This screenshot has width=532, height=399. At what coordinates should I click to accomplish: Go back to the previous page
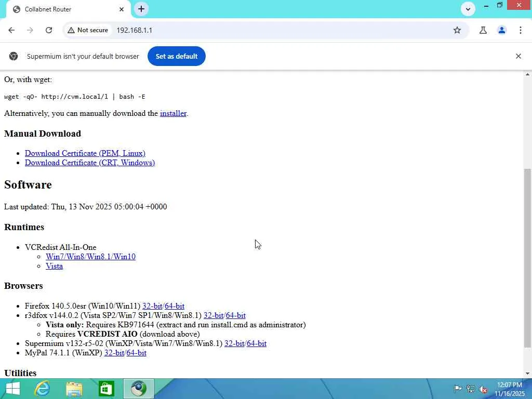pos(11,30)
